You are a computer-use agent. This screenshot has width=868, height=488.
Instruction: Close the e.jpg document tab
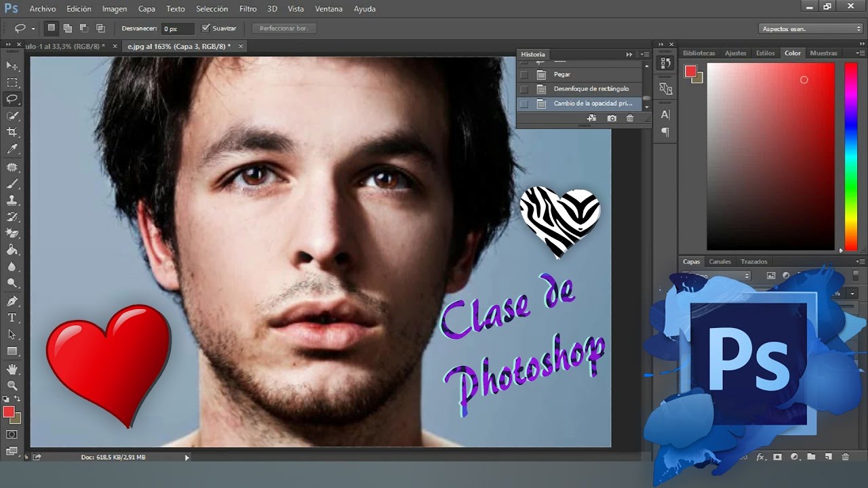tap(240, 46)
